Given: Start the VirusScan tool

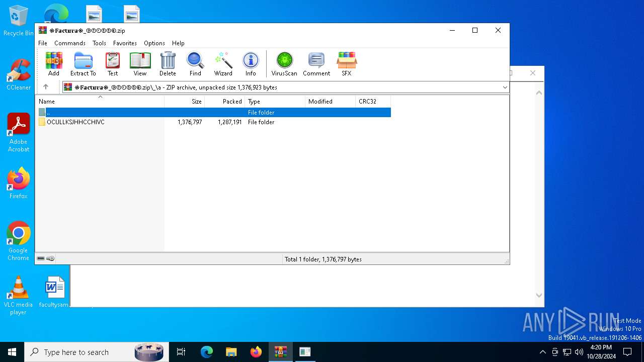Looking at the screenshot, I should click(x=284, y=64).
